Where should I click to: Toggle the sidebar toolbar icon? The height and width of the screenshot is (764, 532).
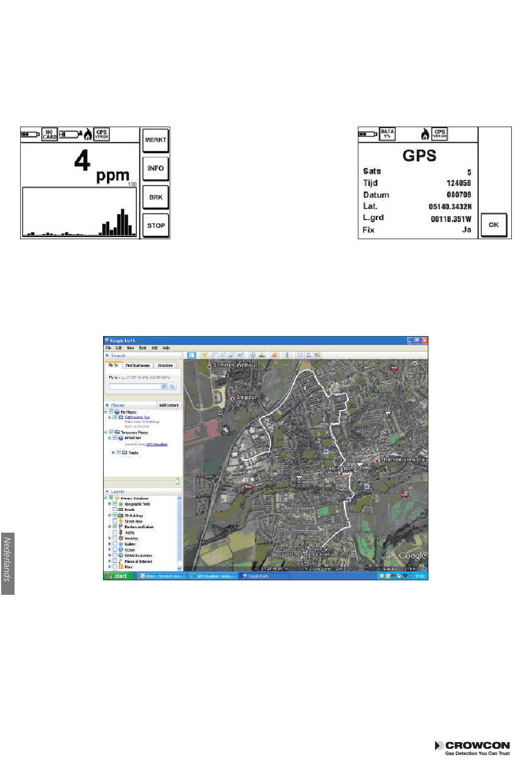tap(192, 355)
